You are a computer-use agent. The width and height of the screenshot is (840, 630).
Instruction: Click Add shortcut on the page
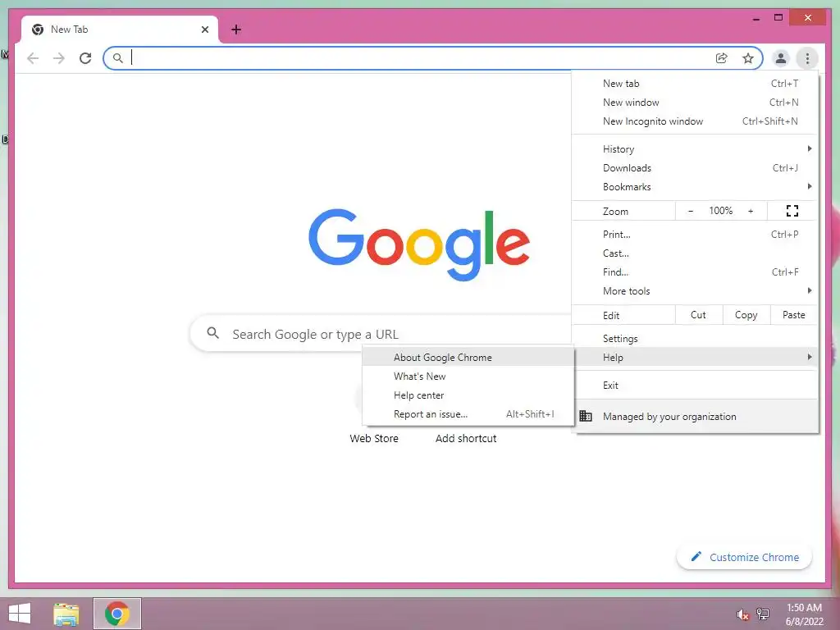coord(466,438)
